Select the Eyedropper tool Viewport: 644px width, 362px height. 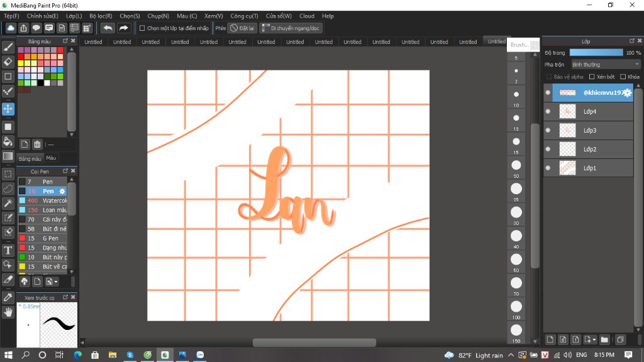point(8,297)
